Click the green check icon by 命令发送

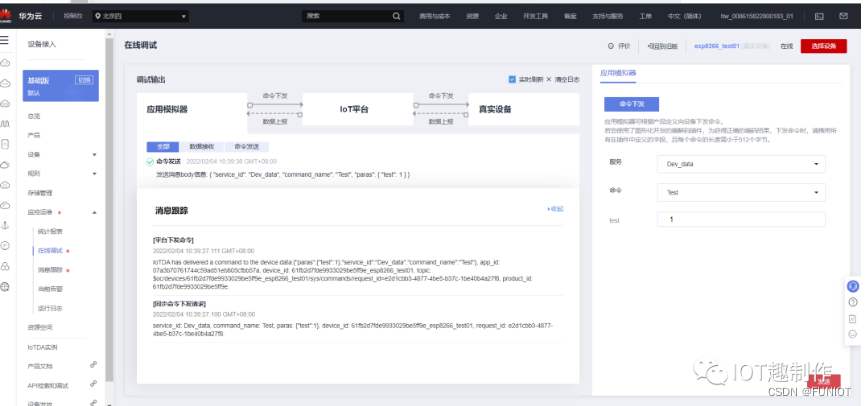coord(150,162)
